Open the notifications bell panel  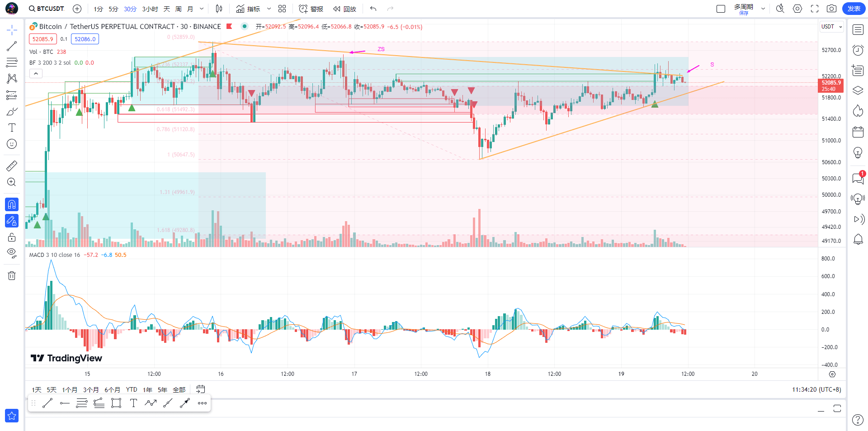point(858,239)
